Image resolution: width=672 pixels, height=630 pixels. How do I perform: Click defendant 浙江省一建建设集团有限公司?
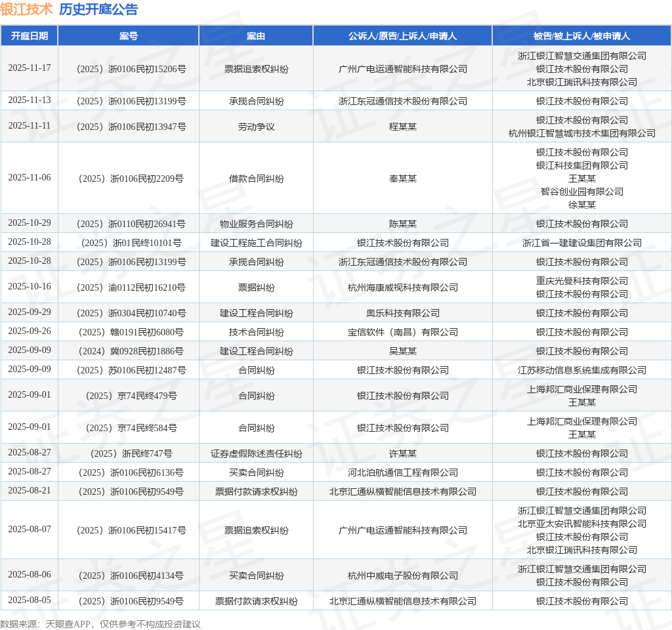(x=581, y=243)
